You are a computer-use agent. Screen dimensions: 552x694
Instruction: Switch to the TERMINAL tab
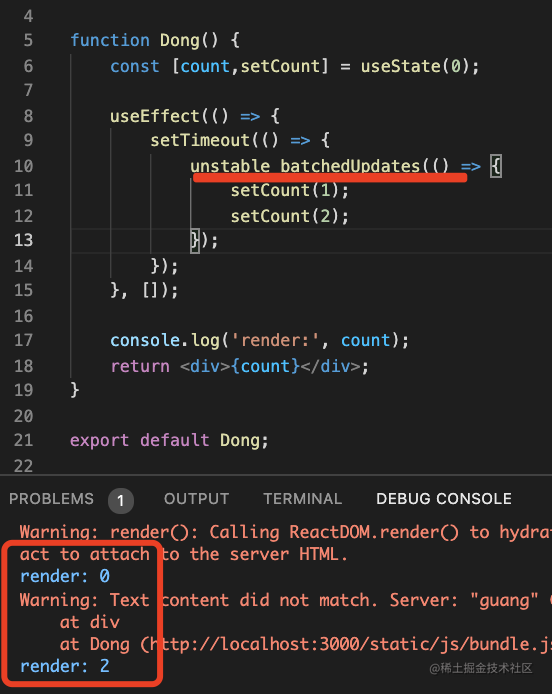click(303, 499)
